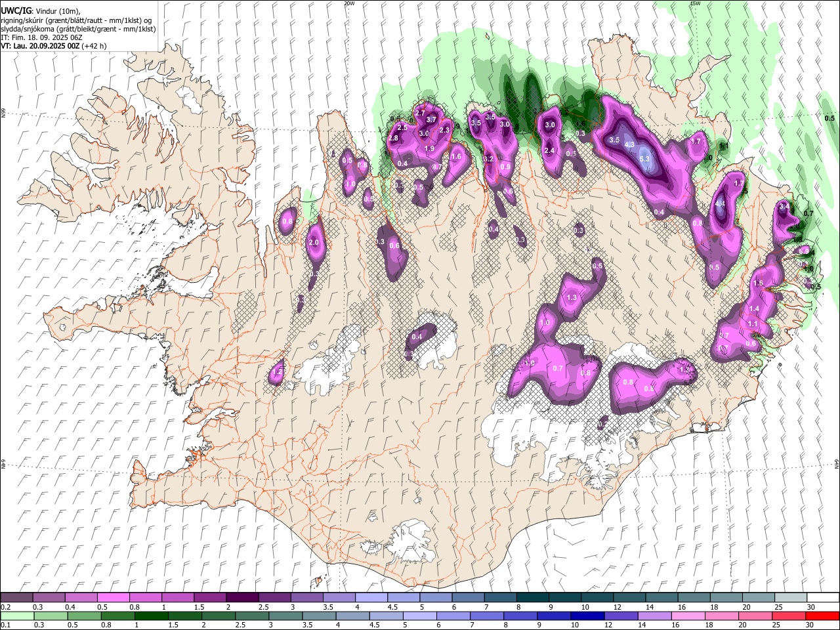This screenshot has height=630, width=840.
Task: Click the 5.3 precipitation value on the map
Action: (644, 159)
